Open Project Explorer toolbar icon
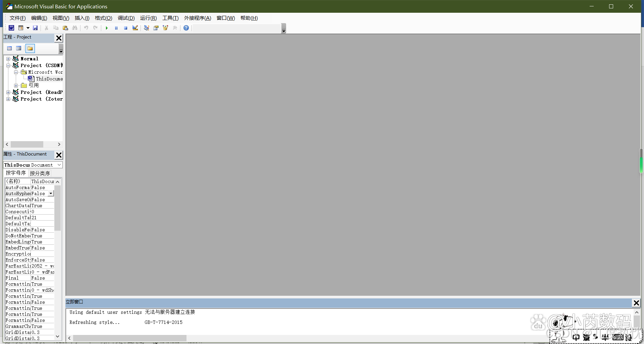644x344 pixels. [147, 28]
